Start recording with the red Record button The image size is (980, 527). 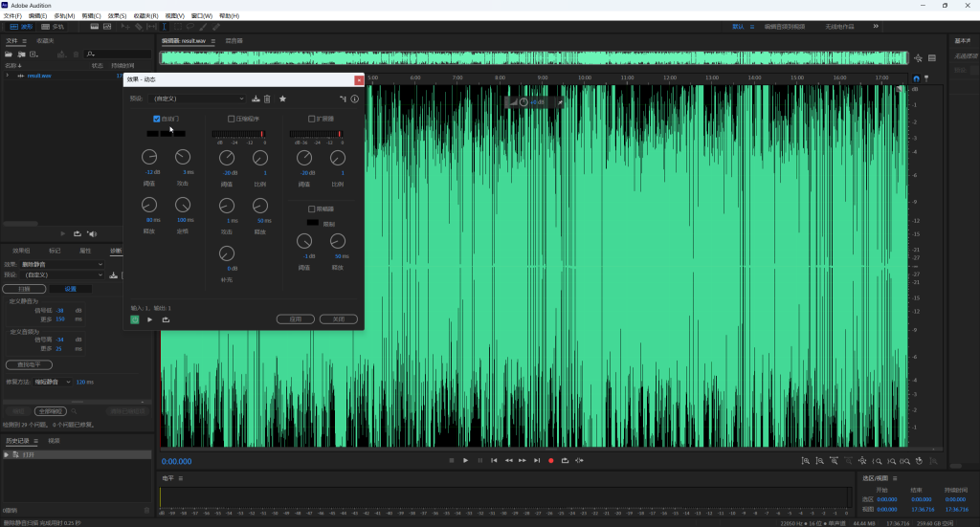point(550,460)
